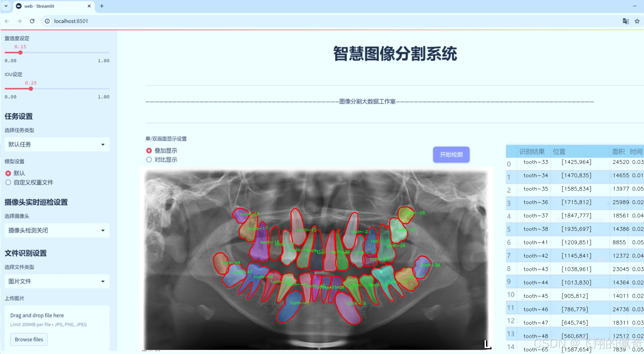Click the 任务设置 sidebar heading

pyautogui.click(x=19, y=116)
